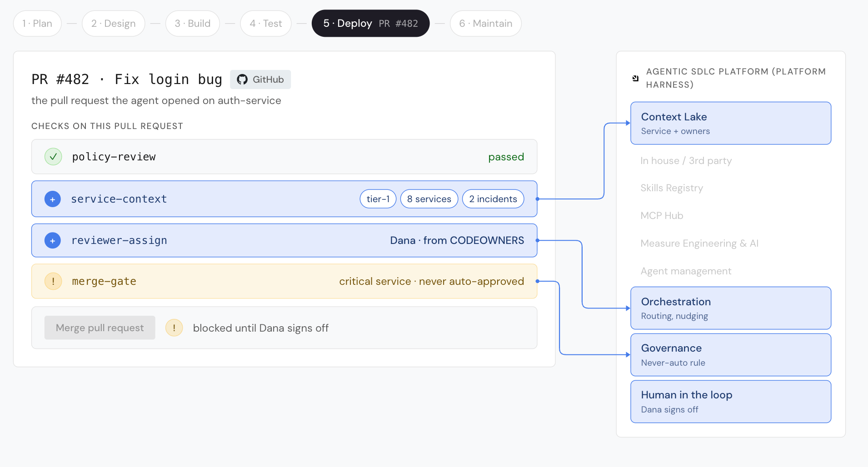Select Measure Engineering & AI item
This screenshot has height=467, width=868.
(699, 243)
